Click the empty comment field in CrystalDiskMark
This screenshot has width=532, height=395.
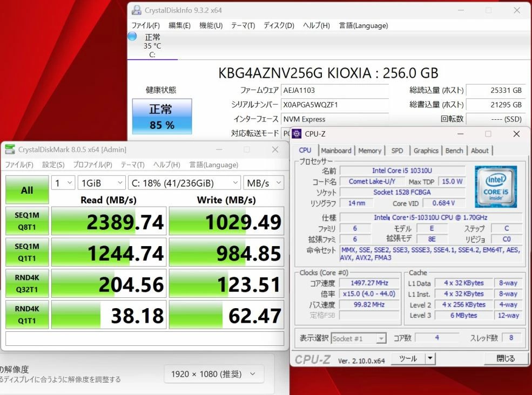click(145, 338)
